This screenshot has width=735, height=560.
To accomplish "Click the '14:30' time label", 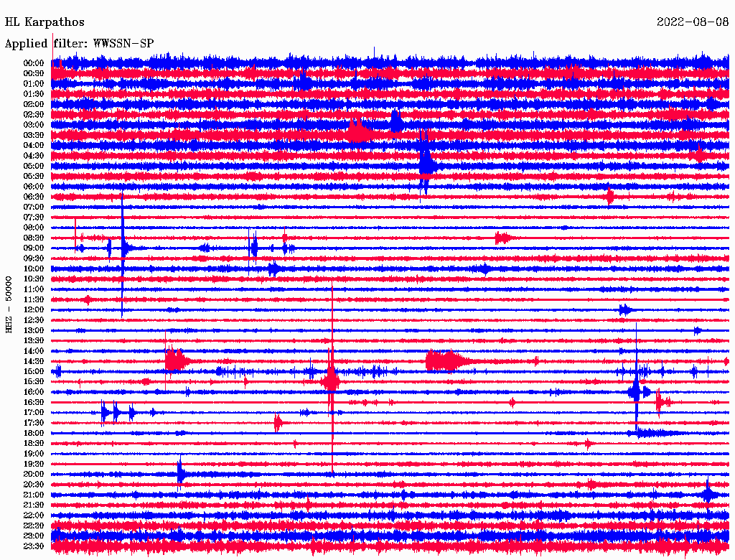I will coord(34,362).
